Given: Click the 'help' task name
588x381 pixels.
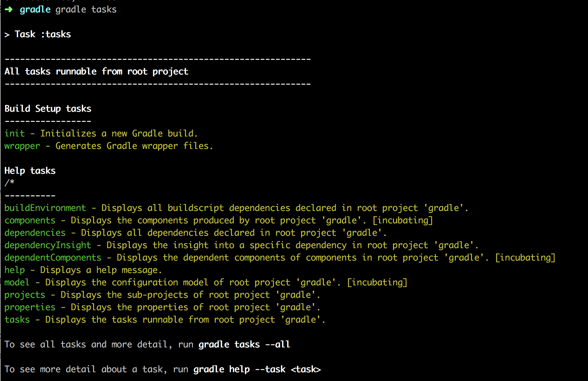Looking at the screenshot, I should pos(15,270).
